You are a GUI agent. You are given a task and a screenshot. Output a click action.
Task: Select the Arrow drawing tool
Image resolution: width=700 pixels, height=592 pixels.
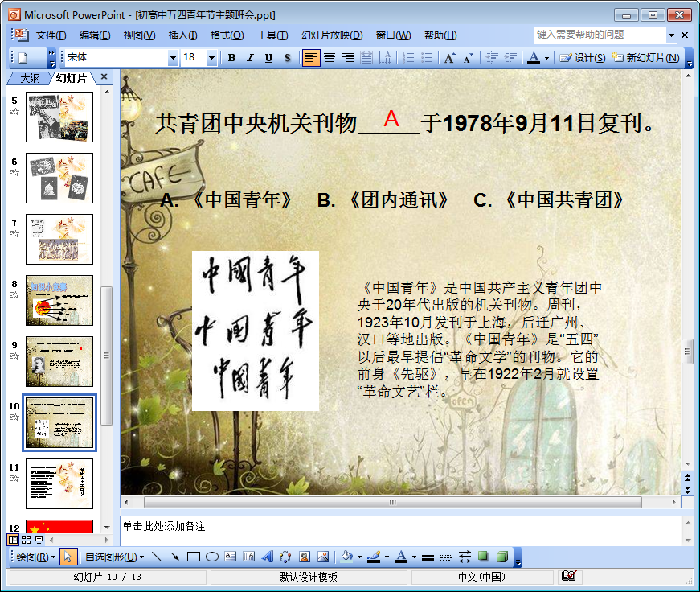[x=174, y=557]
